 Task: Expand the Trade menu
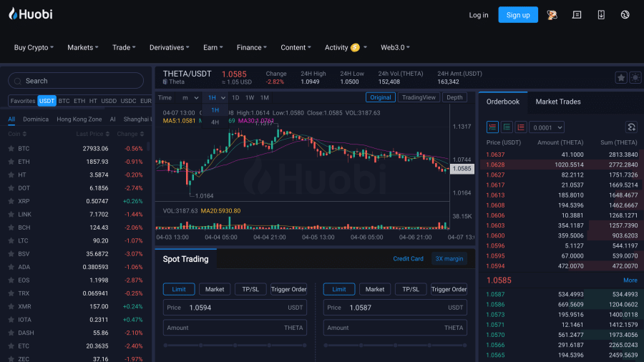[124, 48]
